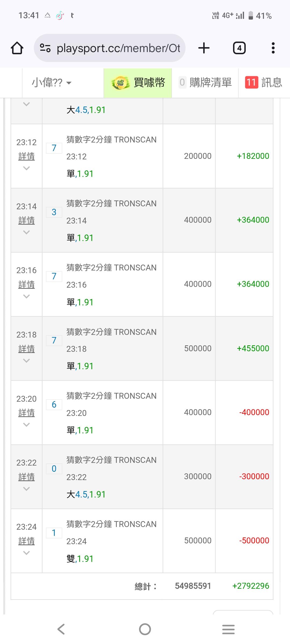Expand the 23:12 bet row chevron

point(26,168)
